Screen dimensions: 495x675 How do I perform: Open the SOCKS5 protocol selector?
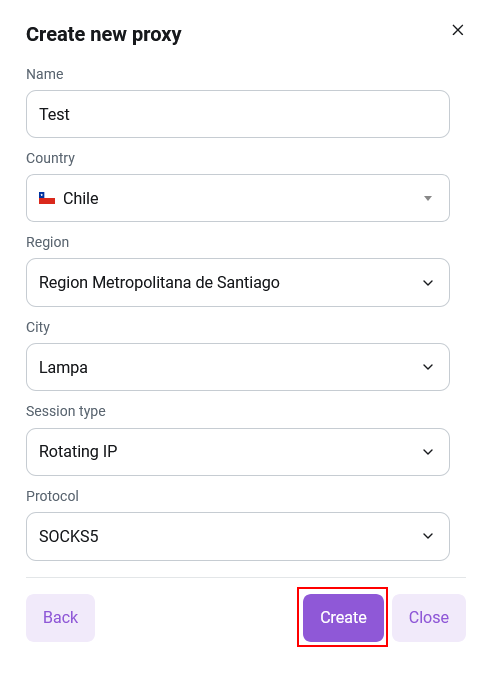238,536
